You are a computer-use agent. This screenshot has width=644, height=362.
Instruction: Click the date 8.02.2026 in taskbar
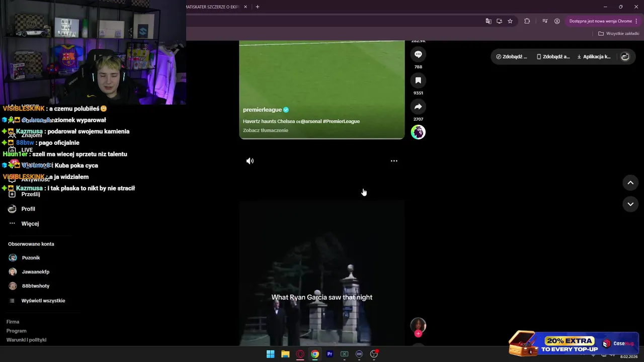tap(629, 356)
